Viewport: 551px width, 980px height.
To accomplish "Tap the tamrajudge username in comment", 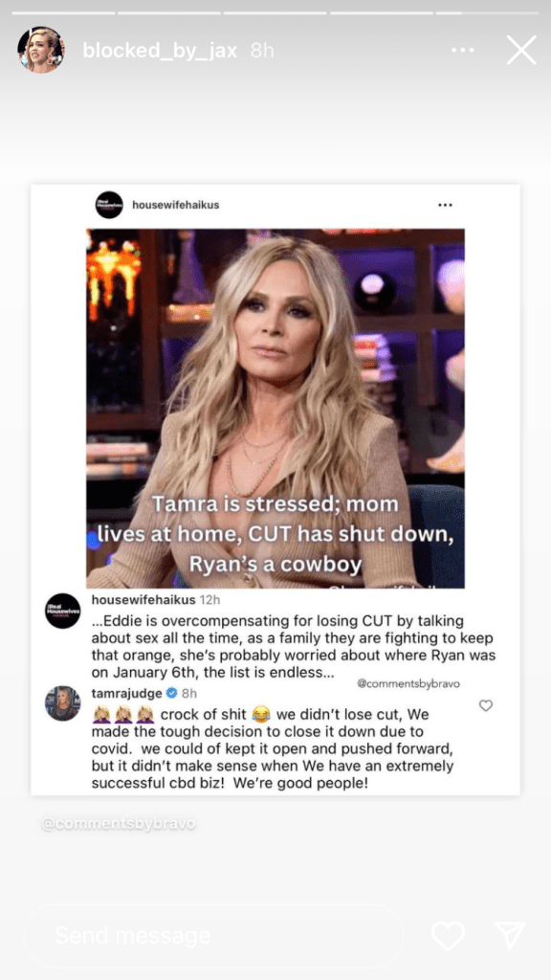I will coord(127,693).
